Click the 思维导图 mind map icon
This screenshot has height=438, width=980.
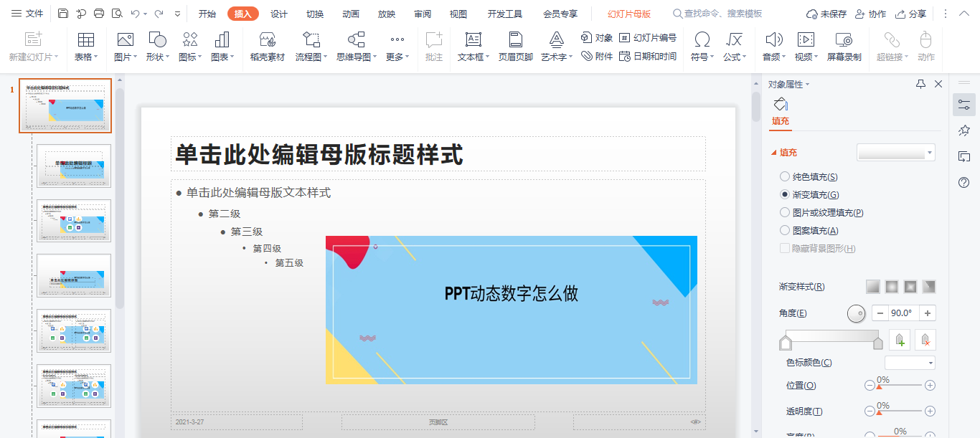(357, 39)
